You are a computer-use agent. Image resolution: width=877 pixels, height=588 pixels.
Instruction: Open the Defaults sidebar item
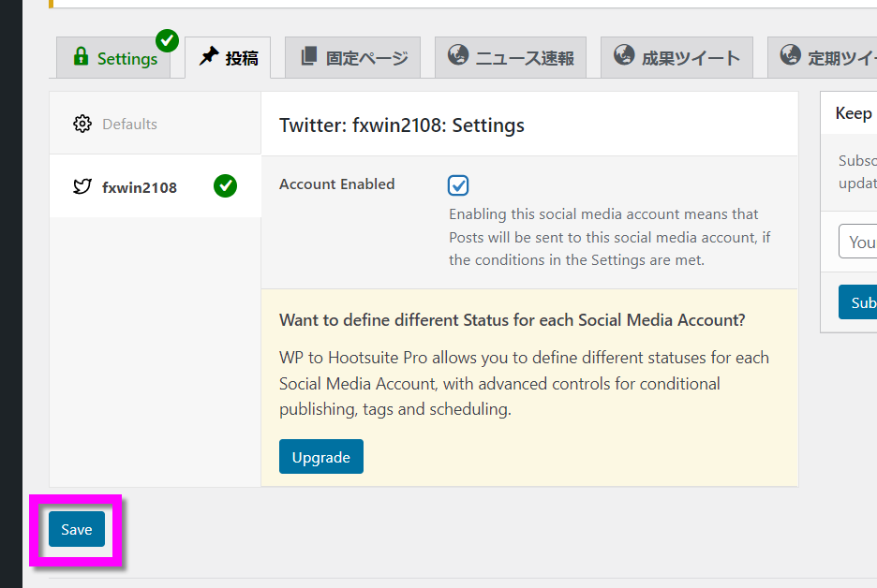pos(155,124)
